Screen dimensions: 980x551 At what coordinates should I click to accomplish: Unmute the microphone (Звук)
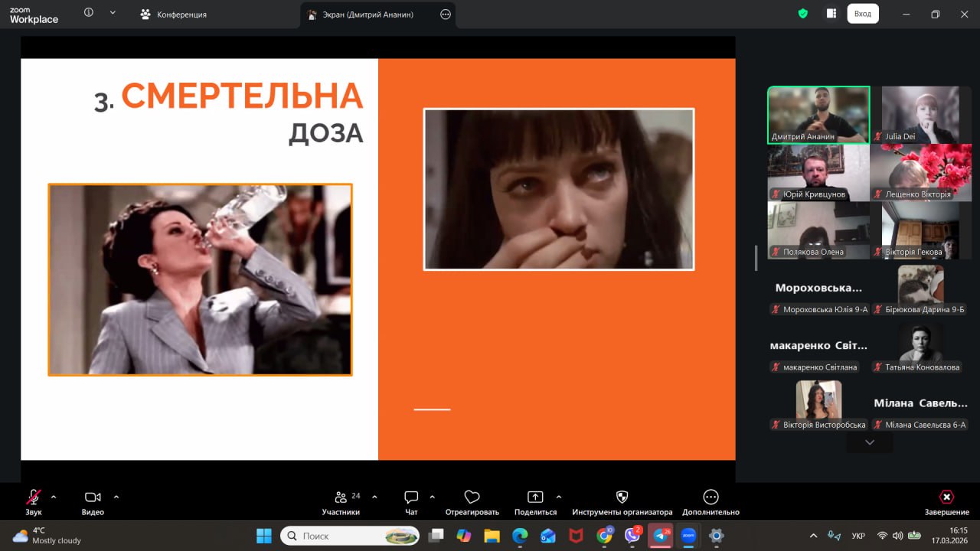[x=33, y=498]
